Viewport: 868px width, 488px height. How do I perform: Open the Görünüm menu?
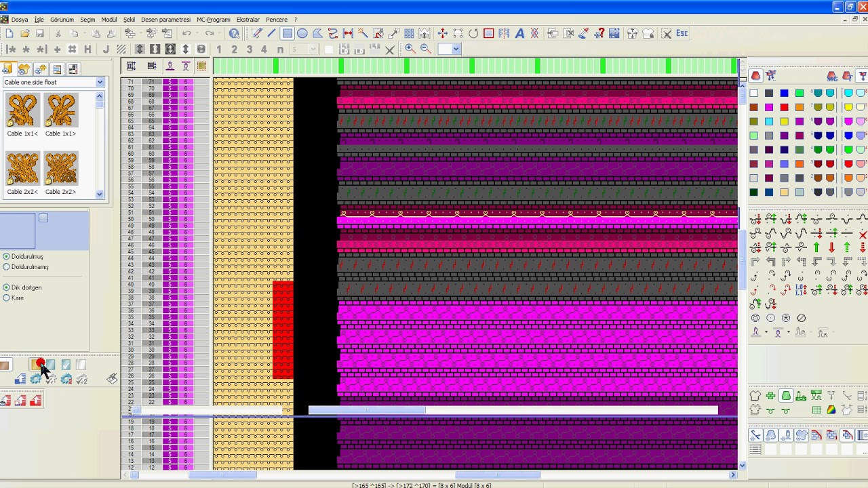click(62, 20)
